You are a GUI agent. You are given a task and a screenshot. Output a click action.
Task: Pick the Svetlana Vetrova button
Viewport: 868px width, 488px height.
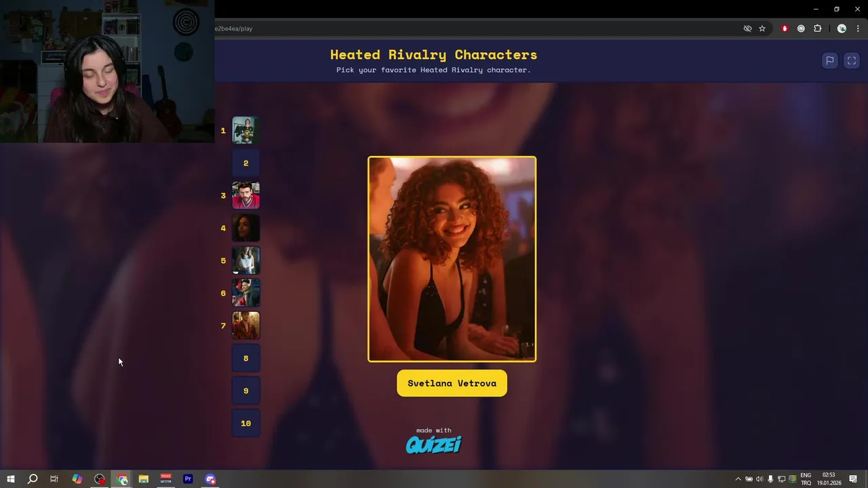coord(452,383)
